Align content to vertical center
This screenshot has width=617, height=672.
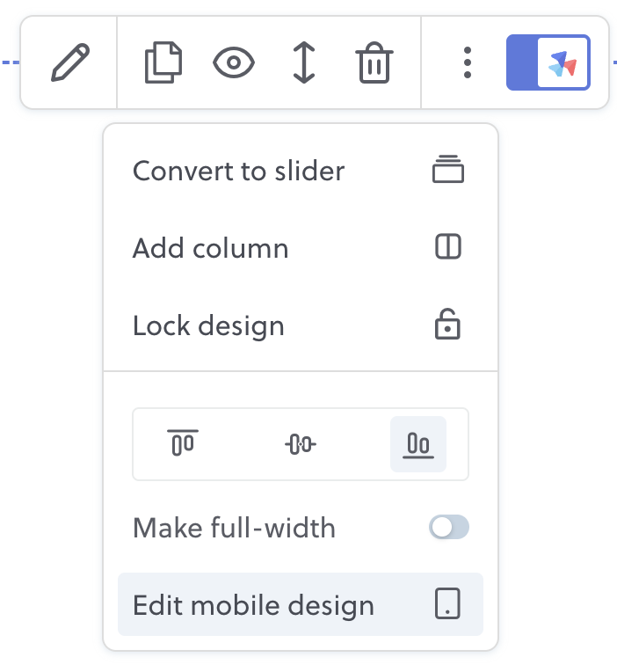[x=301, y=443]
